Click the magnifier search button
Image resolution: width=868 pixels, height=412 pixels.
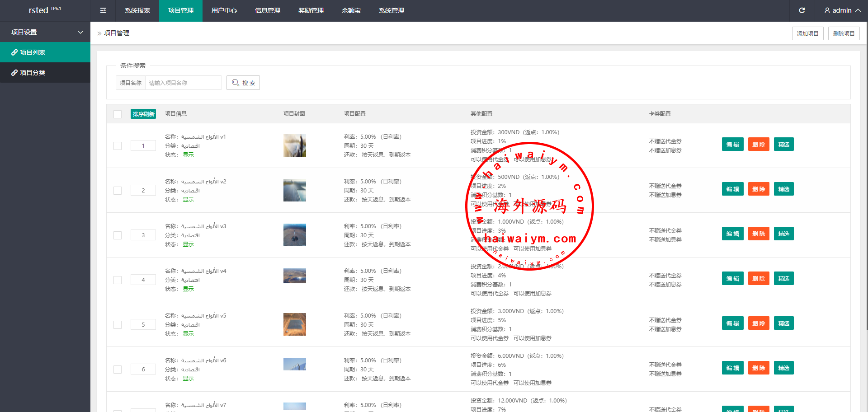click(x=243, y=83)
